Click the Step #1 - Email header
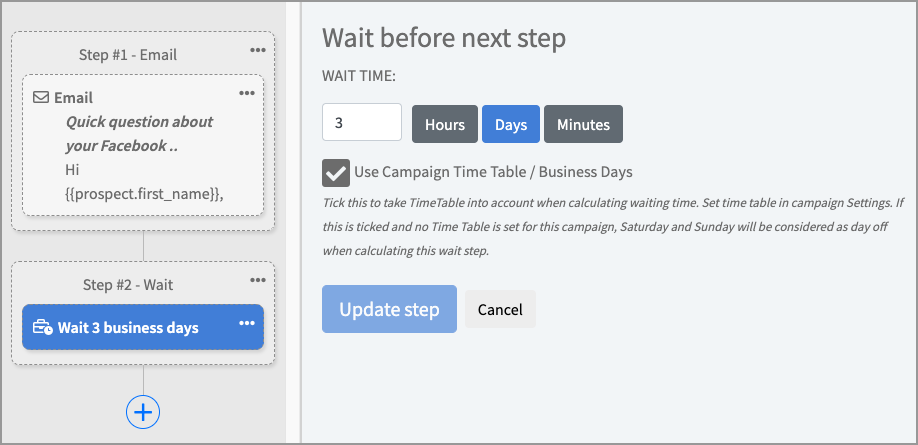This screenshot has height=445, width=918. coord(127,55)
